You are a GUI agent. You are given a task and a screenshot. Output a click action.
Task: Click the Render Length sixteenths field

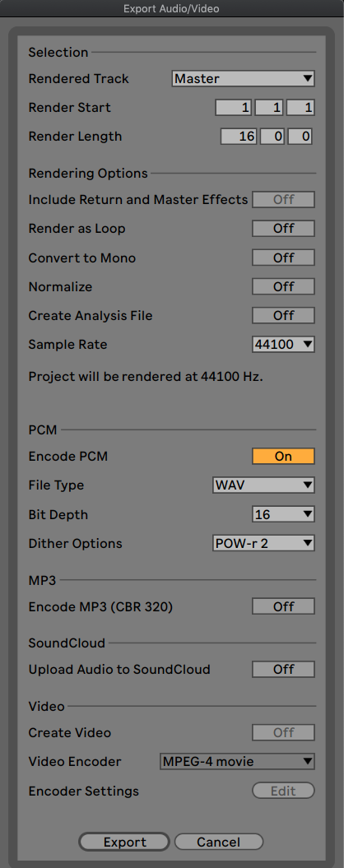tap(300, 137)
